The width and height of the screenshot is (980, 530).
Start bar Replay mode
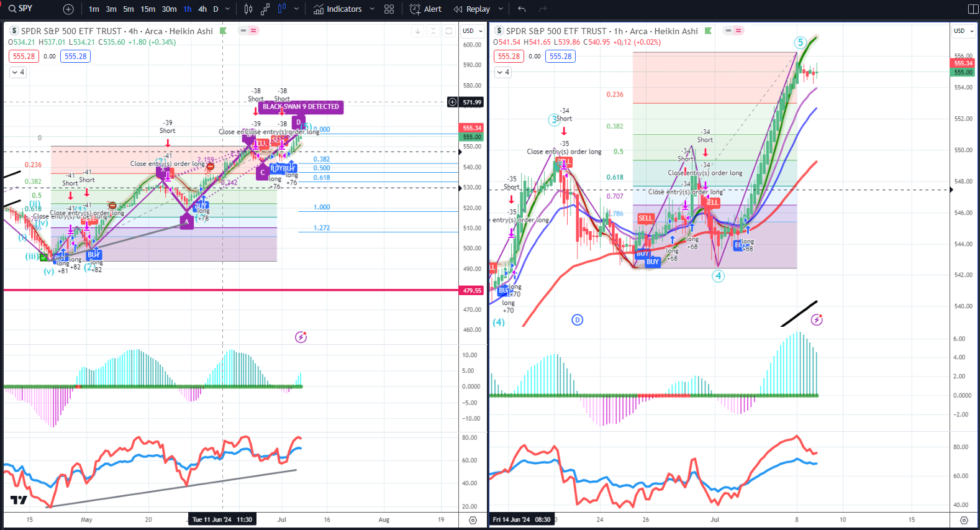click(472, 9)
